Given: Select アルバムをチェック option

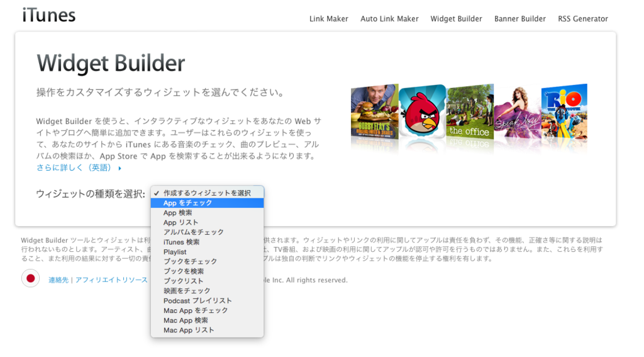Looking at the screenshot, I should click(207, 232).
